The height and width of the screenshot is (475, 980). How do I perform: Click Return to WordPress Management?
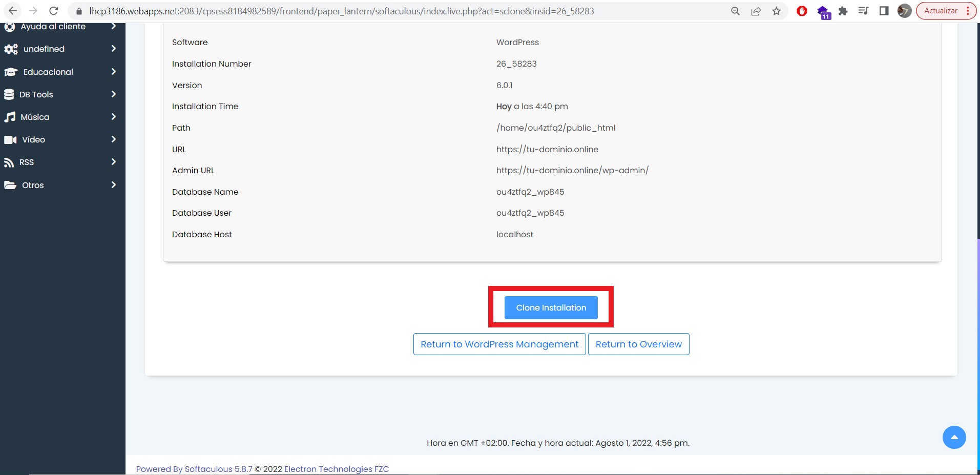[499, 344]
